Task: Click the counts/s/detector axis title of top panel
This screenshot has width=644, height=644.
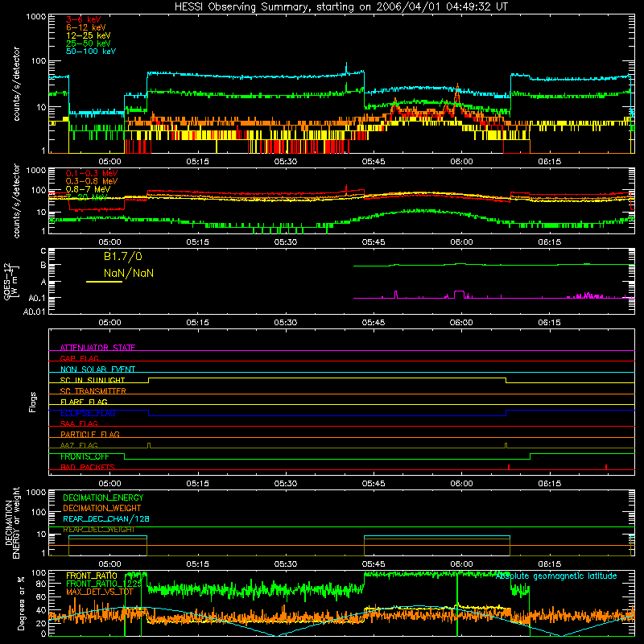Action: point(16,84)
